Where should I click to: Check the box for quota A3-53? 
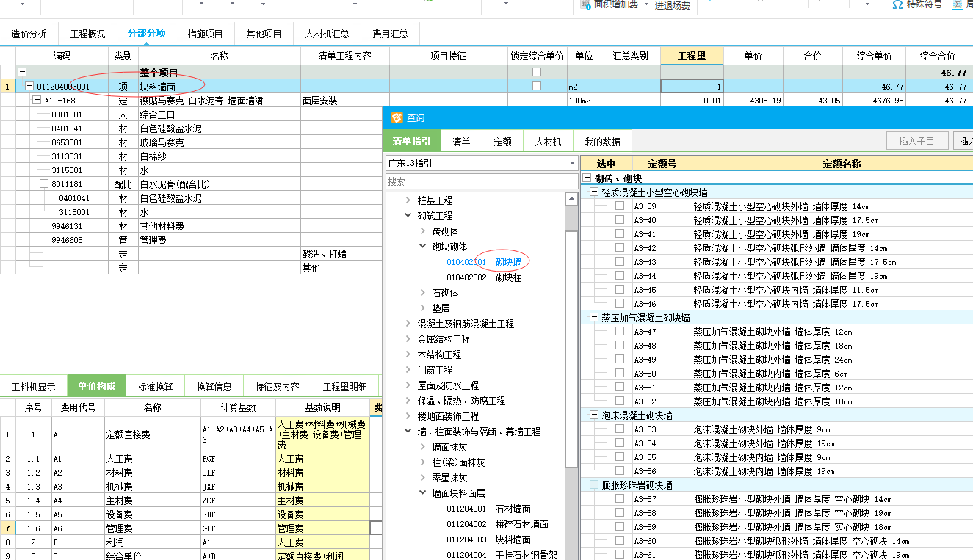click(x=620, y=429)
